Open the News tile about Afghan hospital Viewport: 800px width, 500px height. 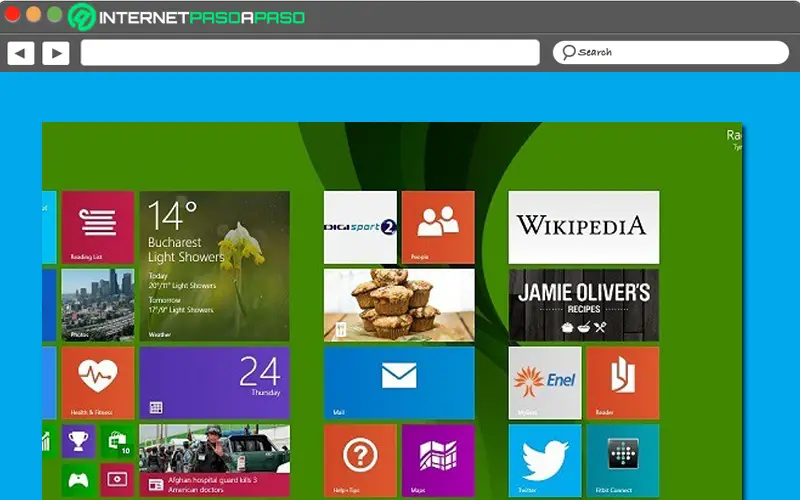215,461
